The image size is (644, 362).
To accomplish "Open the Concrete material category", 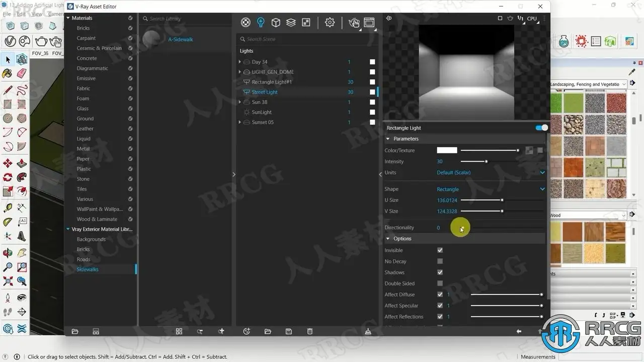I will point(87,58).
